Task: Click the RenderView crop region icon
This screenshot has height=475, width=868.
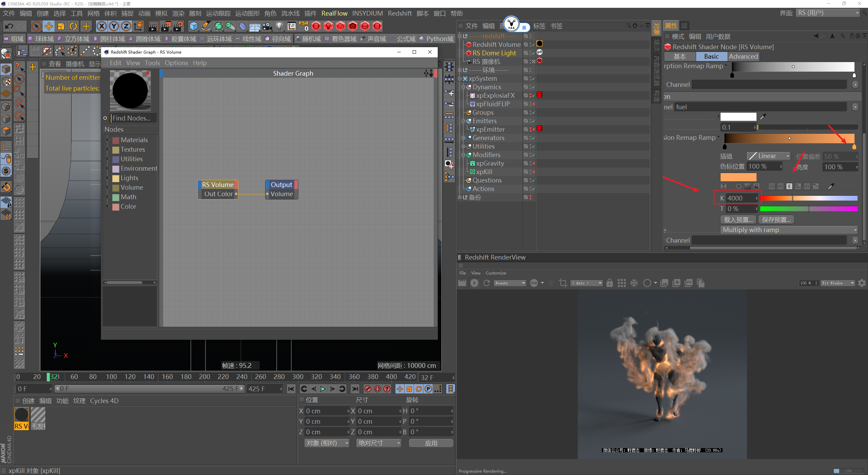Action: (563, 283)
